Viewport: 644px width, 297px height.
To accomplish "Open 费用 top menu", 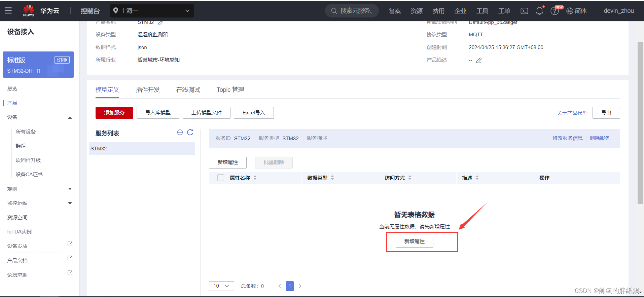I will tap(438, 11).
